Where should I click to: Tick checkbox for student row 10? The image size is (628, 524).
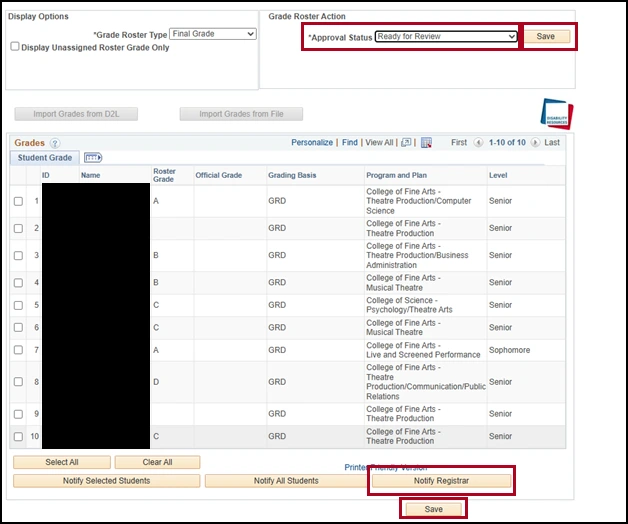tap(18, 436)
